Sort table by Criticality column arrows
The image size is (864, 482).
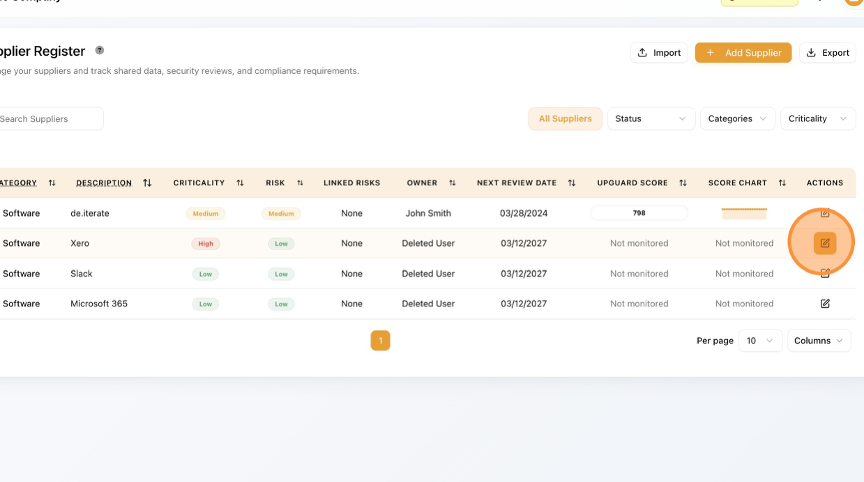coord(240,183)
